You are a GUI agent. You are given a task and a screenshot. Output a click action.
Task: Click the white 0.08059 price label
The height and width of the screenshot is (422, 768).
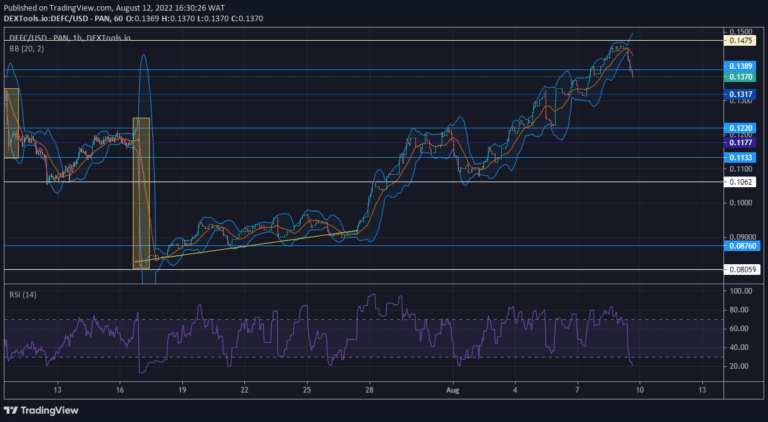pyautogui.click(x=742, y=269)
